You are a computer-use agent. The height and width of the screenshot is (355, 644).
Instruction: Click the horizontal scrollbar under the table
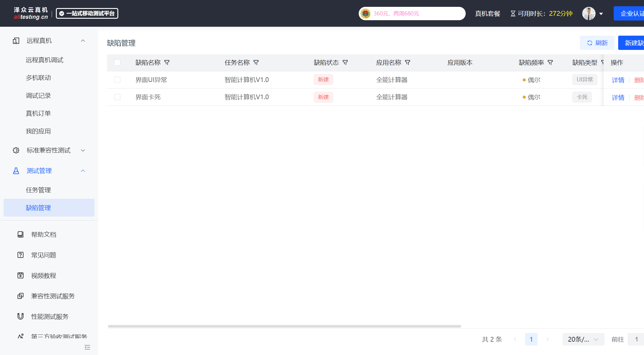pyautogui.click(x=284, y=326)
